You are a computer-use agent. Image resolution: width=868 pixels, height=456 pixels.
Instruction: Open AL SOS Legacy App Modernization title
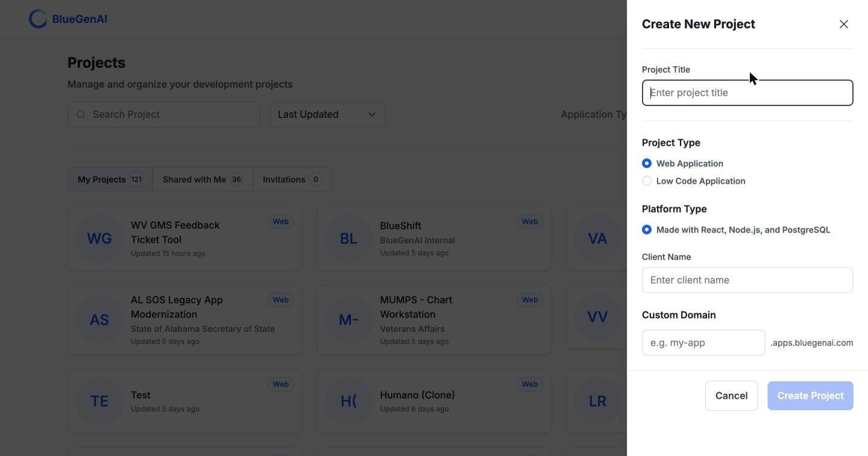click(177, 307)
